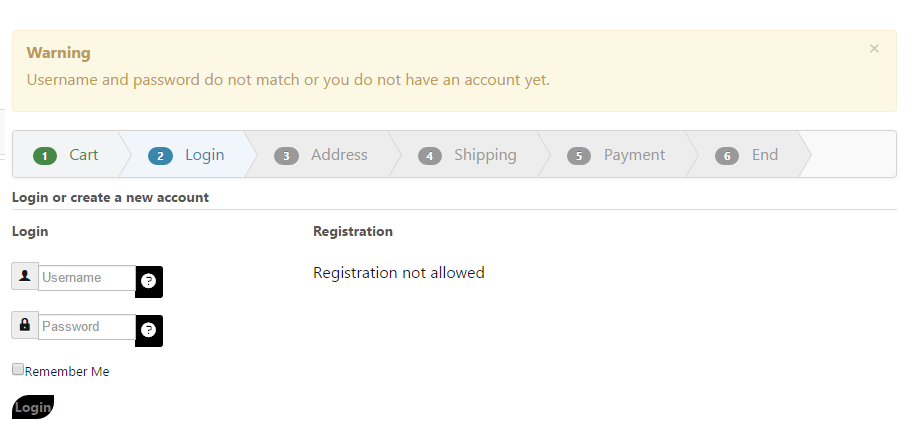Click the black Login button
This screenshot has width=916, height=428.
33,407
